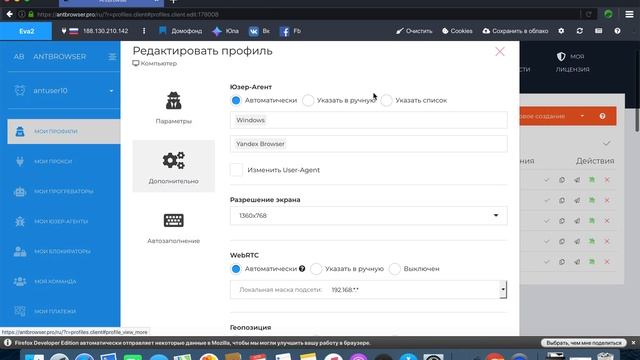The image size is (640, 360).
Task: Click the help icon on orange button
Action: (602, 116)
